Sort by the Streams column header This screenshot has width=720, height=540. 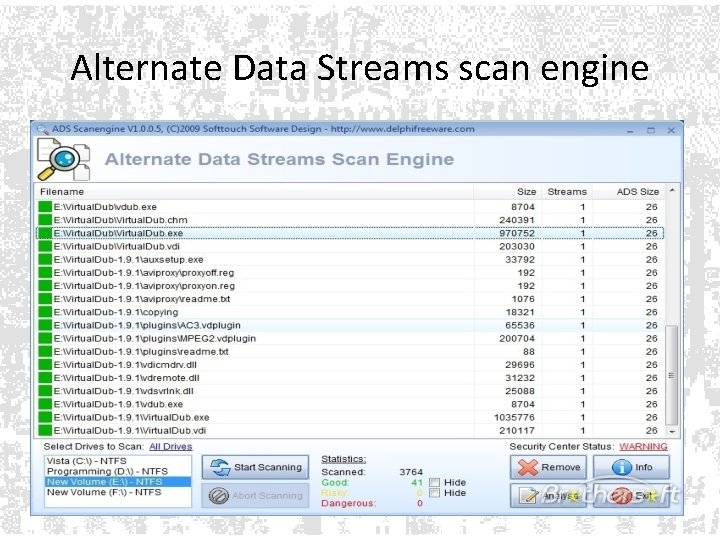(567, 192)
